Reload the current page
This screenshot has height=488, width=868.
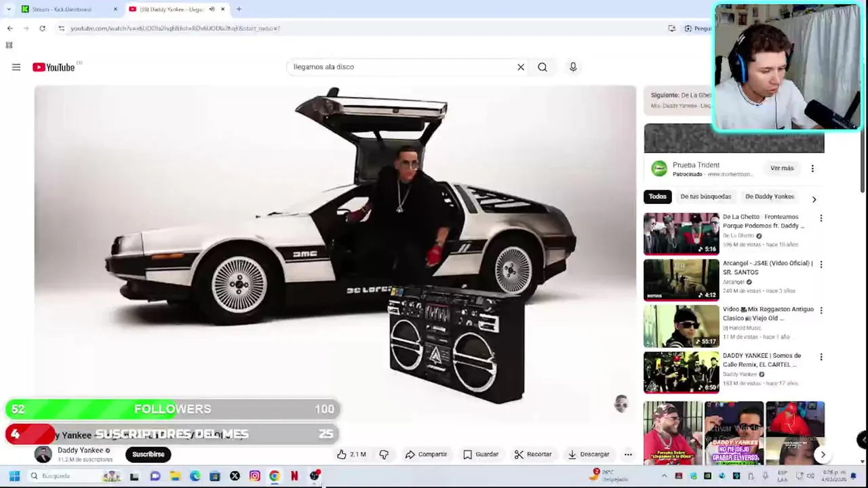click(42, 28)
